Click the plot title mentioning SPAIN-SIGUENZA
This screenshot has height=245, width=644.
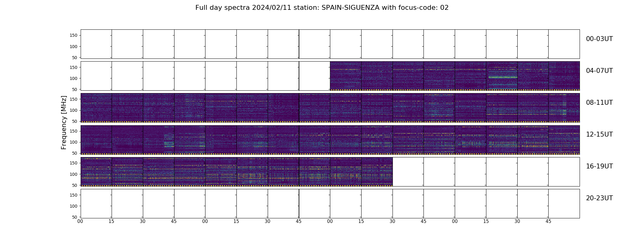click(322, 8)
